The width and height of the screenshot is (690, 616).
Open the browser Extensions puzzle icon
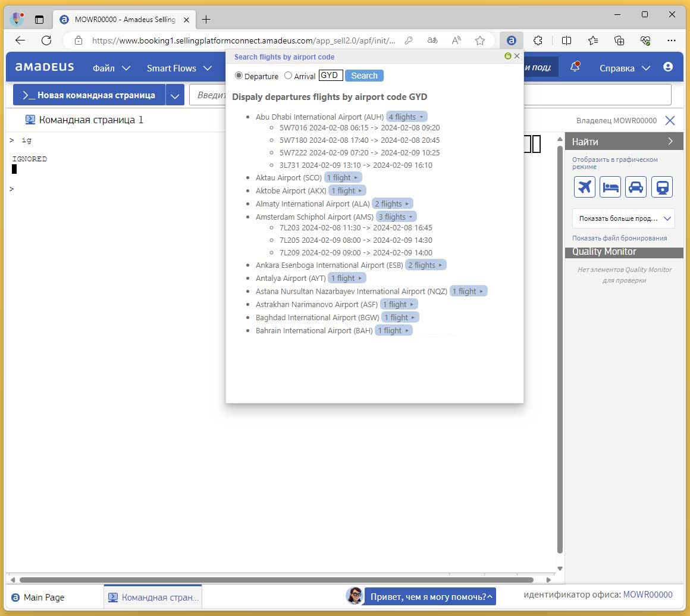click(x=538, y=40)
